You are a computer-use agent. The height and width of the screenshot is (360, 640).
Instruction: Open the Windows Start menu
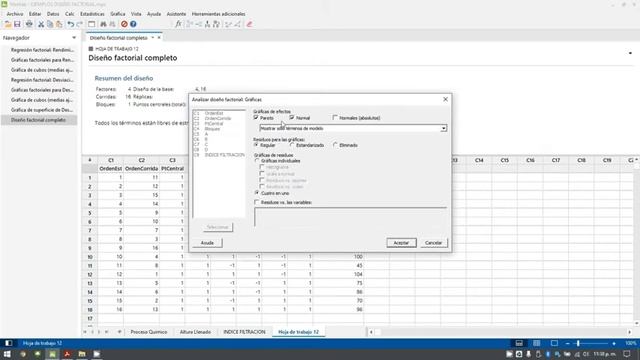(x=7, y=354)
